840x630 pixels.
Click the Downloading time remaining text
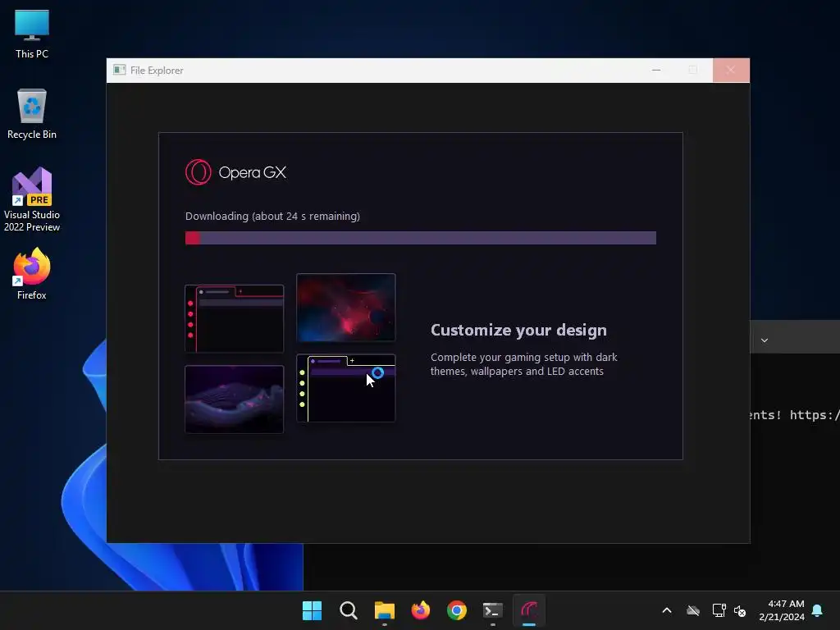tap(272, 217)
